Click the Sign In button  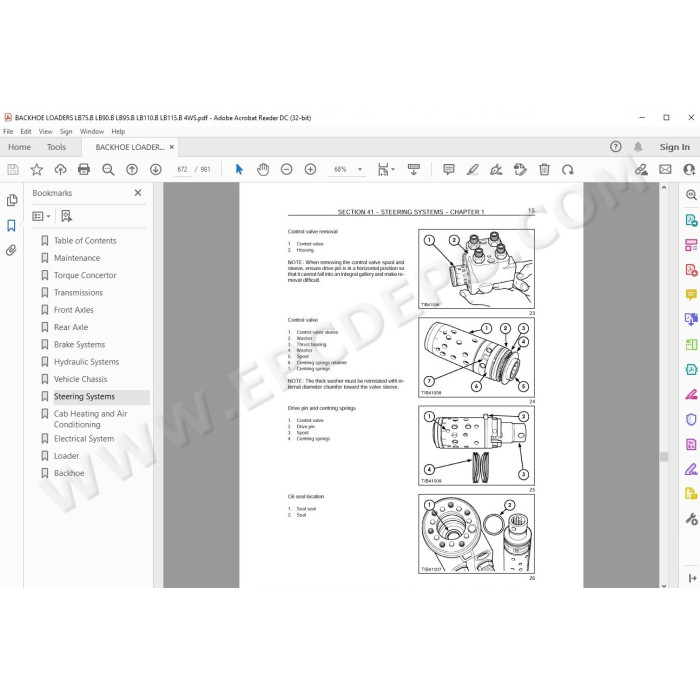pyautogui.click(x=675, y=147)
